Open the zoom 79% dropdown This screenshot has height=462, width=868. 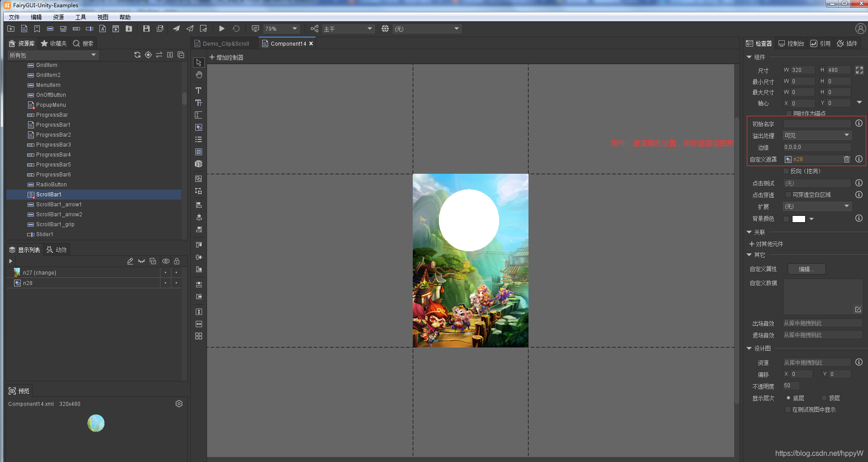(281, 29)
